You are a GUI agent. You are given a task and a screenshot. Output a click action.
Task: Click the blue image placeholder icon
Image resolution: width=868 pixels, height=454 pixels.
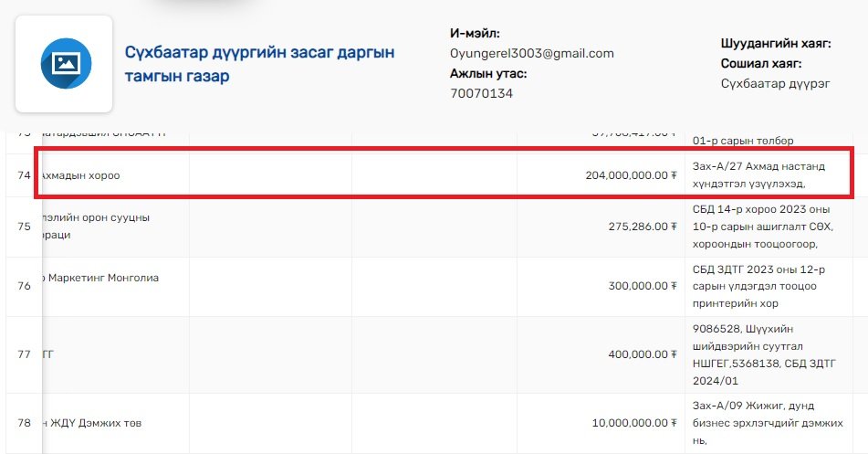64,63
